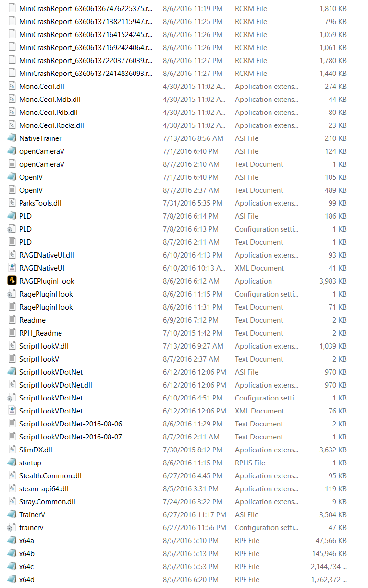Click the OpenIV ASI file icon

tap(12, 177)
